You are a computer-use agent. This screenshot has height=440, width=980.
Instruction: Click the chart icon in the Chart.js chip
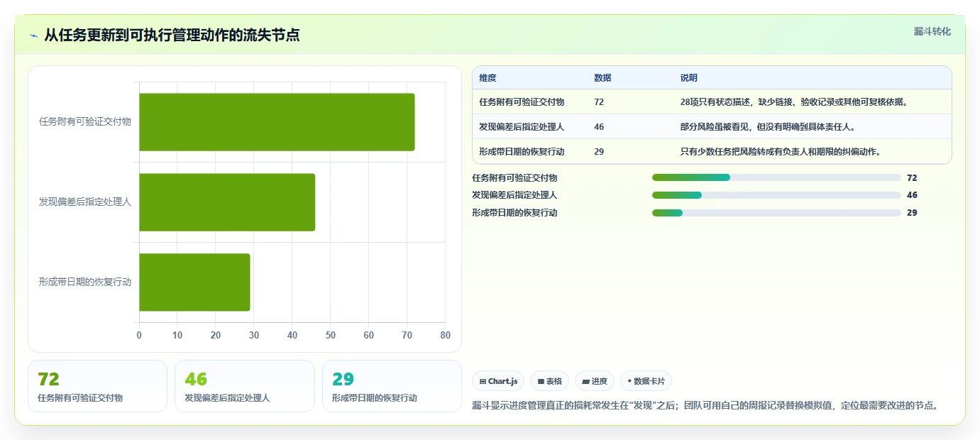point(483,381)
